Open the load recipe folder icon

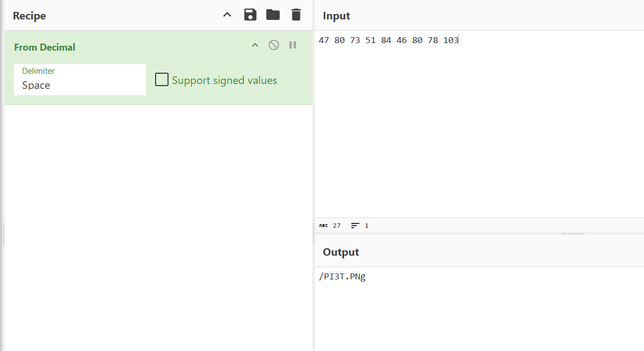coord(273,15)
